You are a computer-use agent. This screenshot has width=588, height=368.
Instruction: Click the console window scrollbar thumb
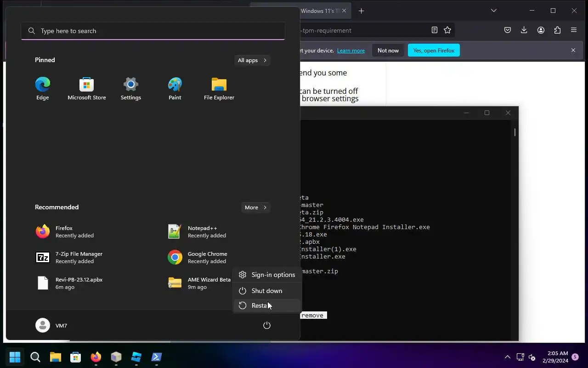click(x=515, y=132)
